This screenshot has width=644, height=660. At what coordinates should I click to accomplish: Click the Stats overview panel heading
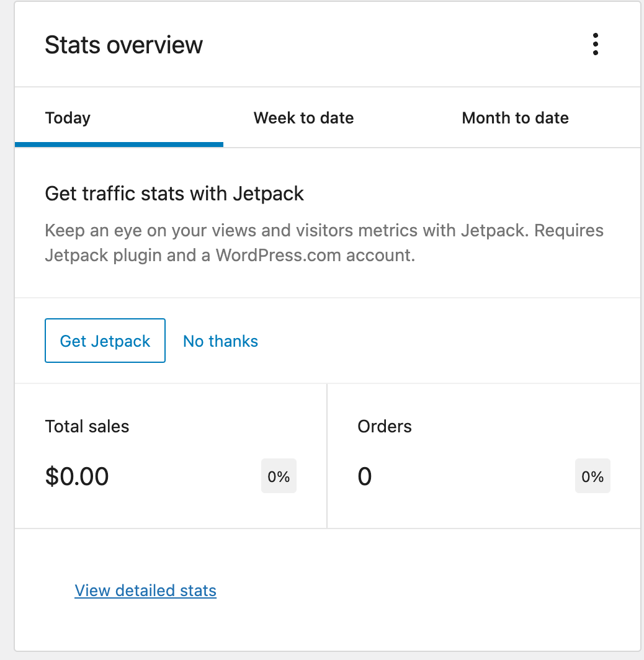[123, 44]
